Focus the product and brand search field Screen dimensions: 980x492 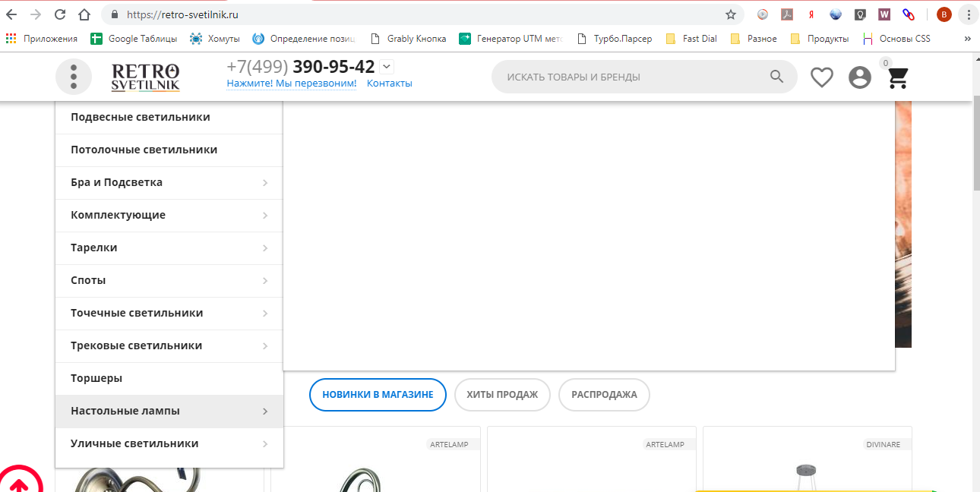631,77
